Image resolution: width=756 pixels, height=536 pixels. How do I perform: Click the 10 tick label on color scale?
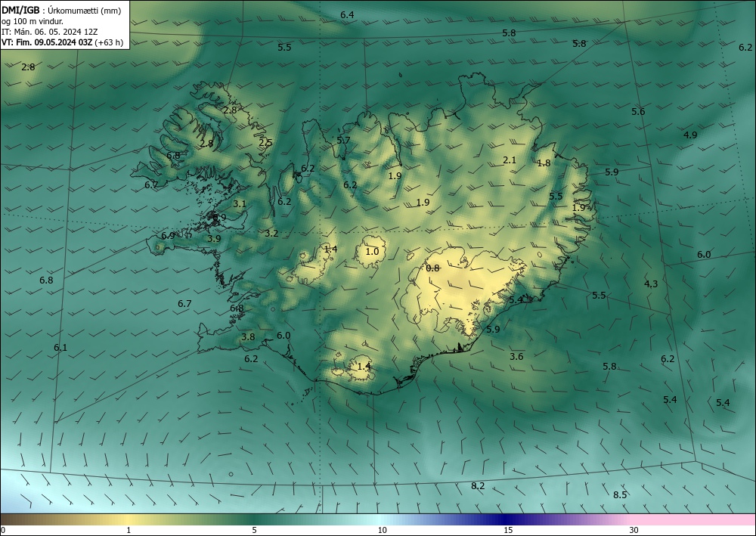(x=383, y=530)
